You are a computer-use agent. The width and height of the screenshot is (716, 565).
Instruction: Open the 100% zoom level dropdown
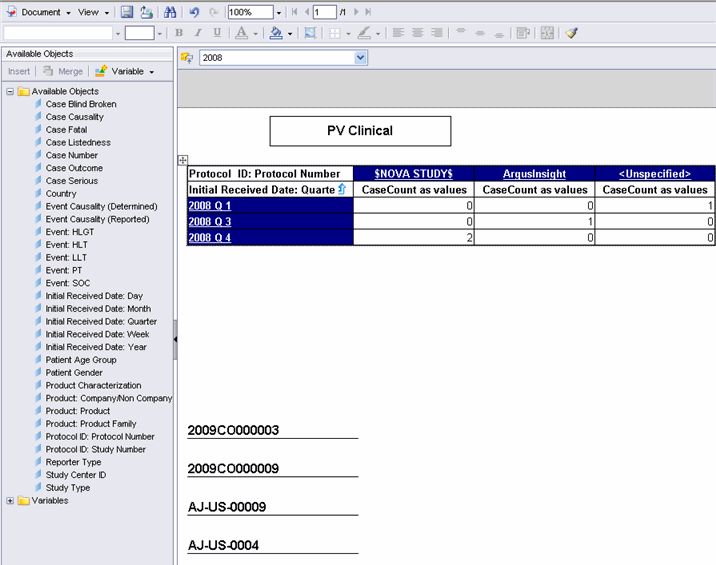[x=277, y=12]
